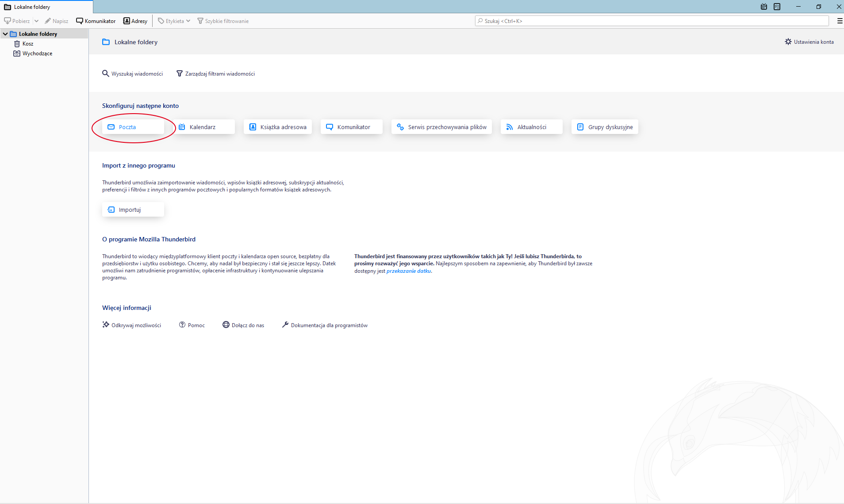Open the Tasks icon in title bar
The width and height of the screenshot is (844, 504).
[777, 7]
